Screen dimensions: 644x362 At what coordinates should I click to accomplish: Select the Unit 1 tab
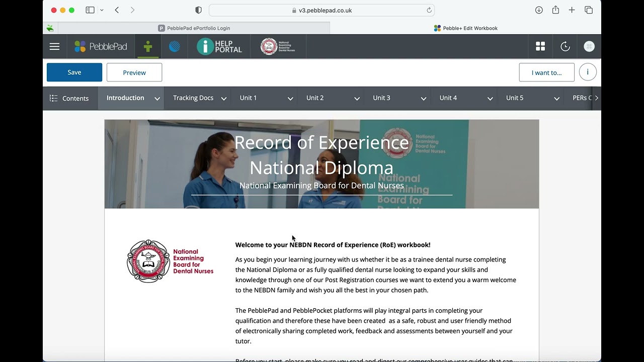pos(248,98)
